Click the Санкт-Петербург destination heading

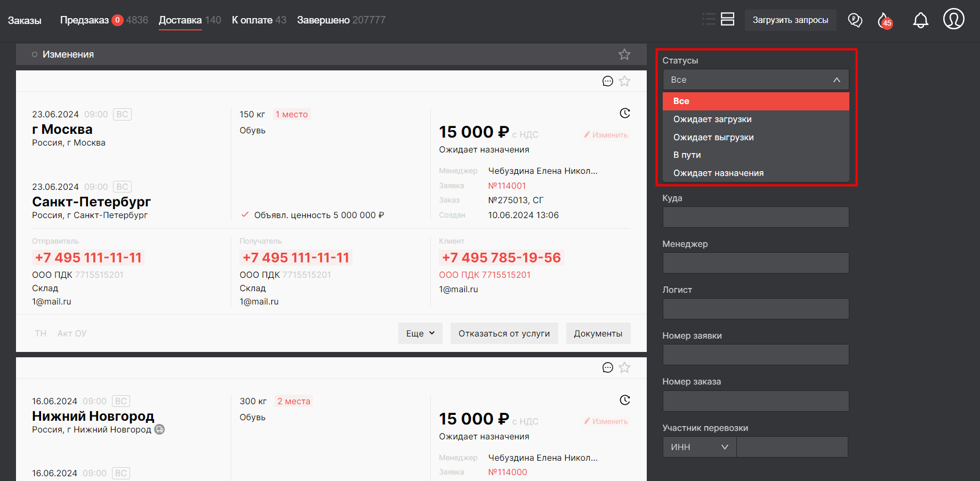(x=91, y=202)
